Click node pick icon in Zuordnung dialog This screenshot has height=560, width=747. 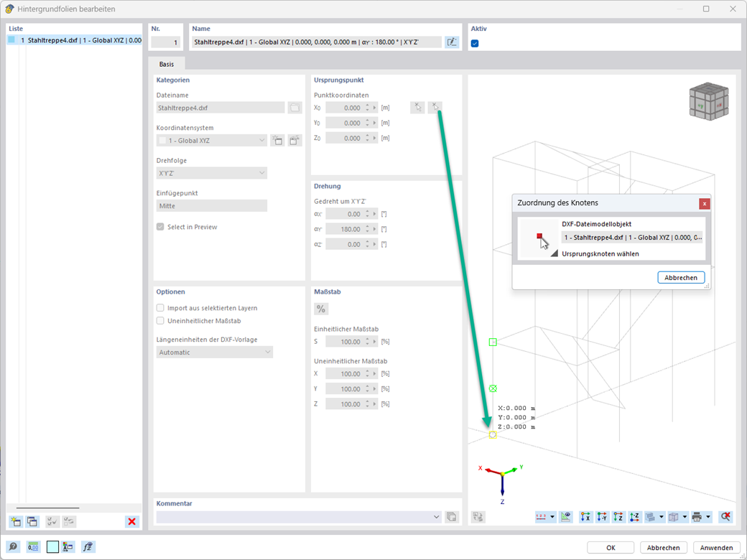pyautogui.click(x=539, y=238)
